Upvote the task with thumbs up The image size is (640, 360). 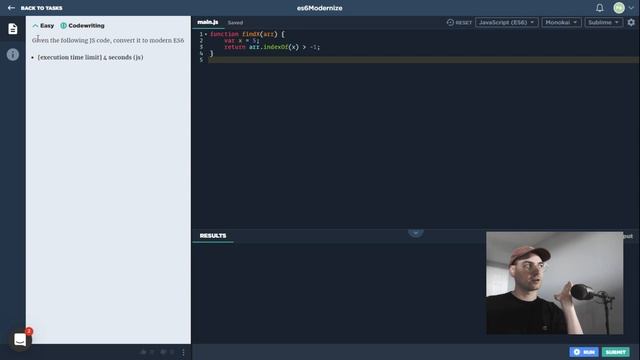pos(143,352)
